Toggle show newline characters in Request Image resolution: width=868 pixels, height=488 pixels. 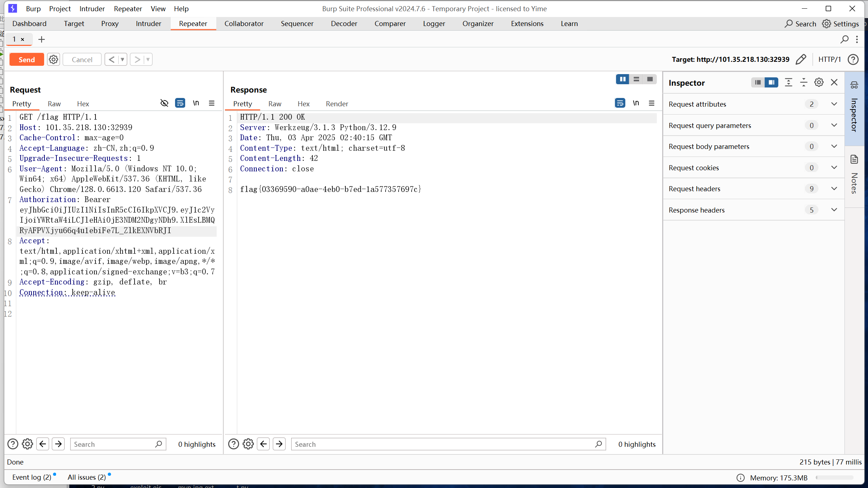196,103
